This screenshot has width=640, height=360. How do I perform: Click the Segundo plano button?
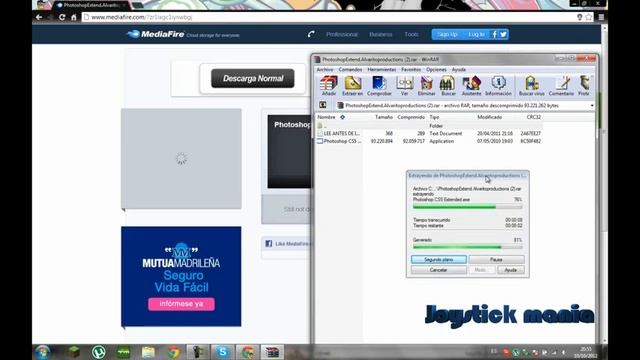tap(439, 260)
